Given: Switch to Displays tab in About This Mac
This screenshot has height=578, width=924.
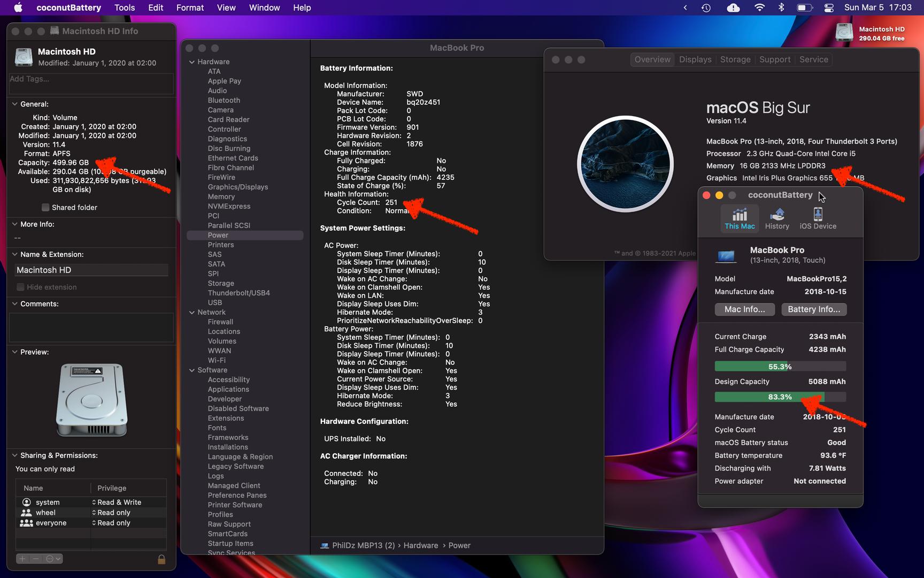Looking at the screenshot, I should coord(695,59).
